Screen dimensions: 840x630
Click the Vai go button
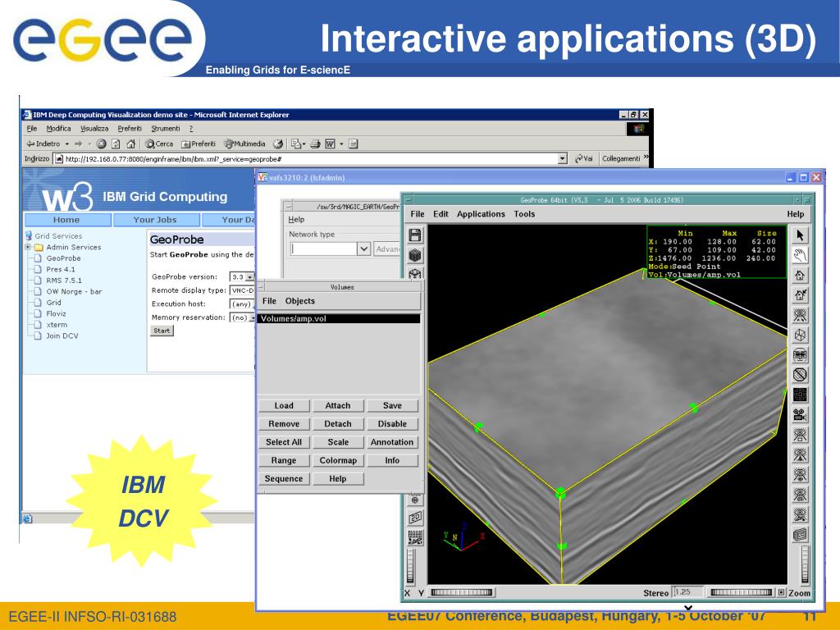point(584,158)
